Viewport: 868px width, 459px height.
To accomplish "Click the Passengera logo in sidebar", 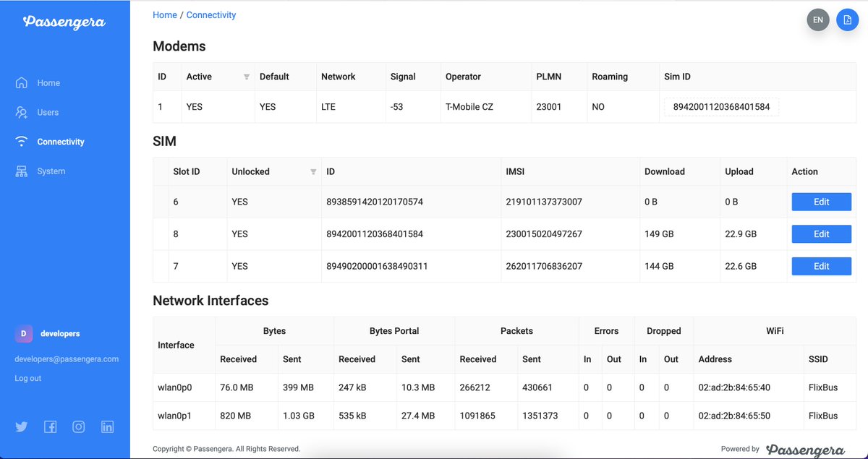I will [x=64, y=22].
